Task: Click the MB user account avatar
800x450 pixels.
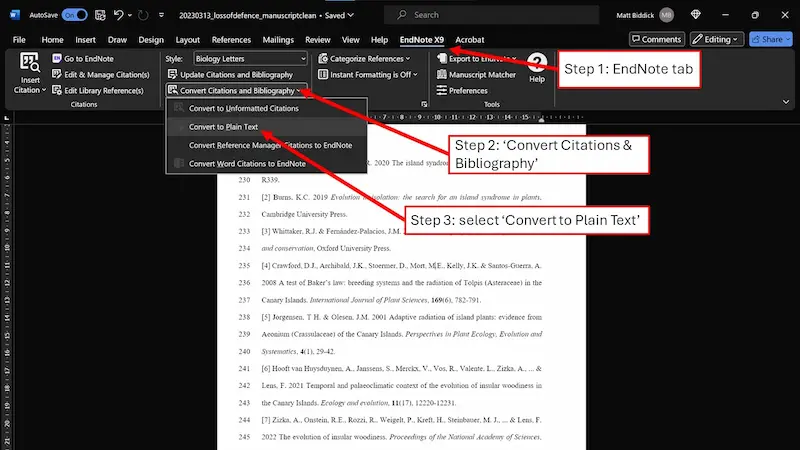Action: [666, 15]
